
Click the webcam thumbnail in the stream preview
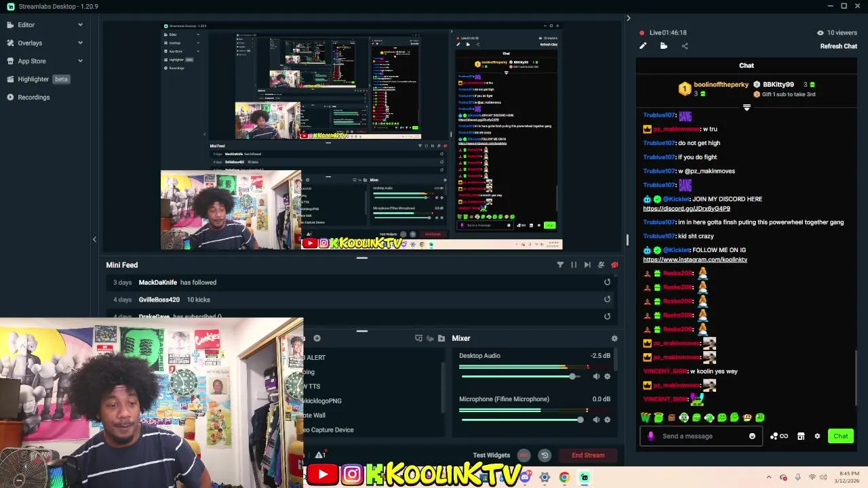pos(231,210)
